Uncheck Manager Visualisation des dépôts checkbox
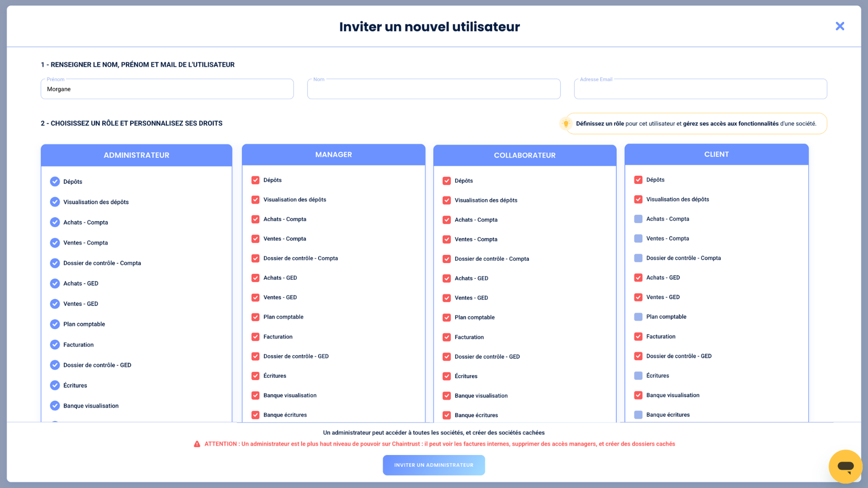The image size is (868, 488). point(255,200)
